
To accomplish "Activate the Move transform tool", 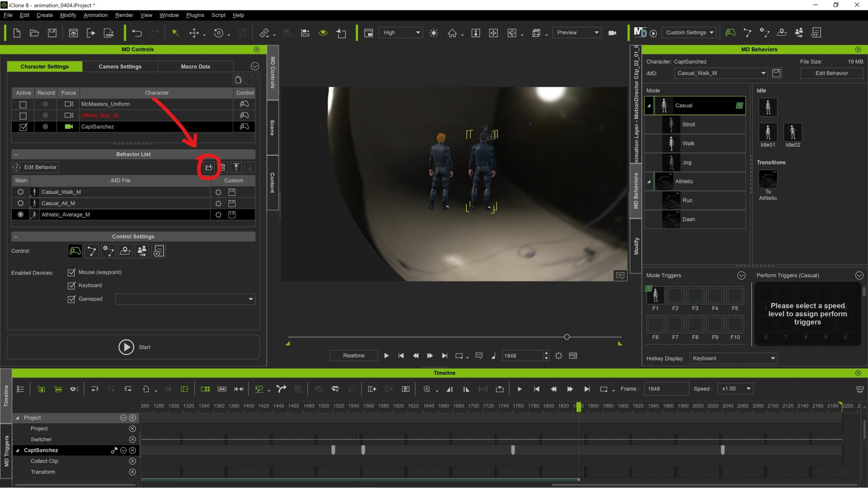I will pyautogui.click(x=194, y=33).
